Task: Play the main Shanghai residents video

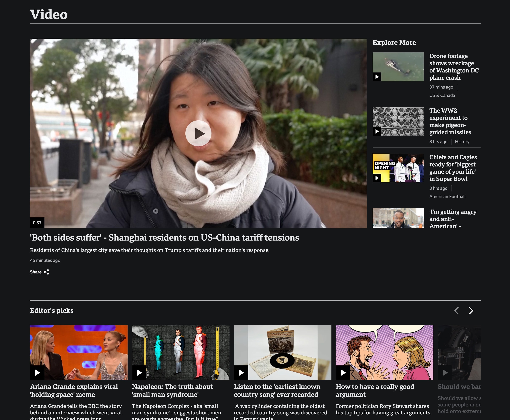Action: click(198, 133)
